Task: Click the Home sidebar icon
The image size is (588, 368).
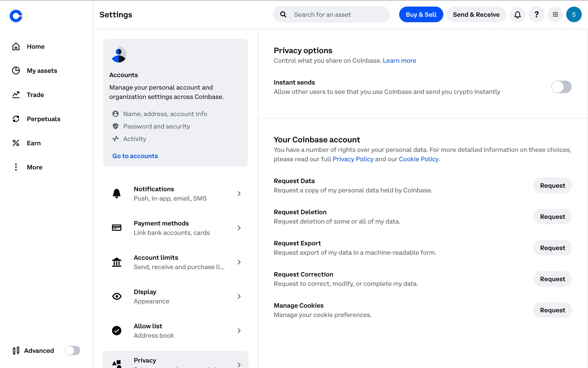Action: [x=16, y=47]
